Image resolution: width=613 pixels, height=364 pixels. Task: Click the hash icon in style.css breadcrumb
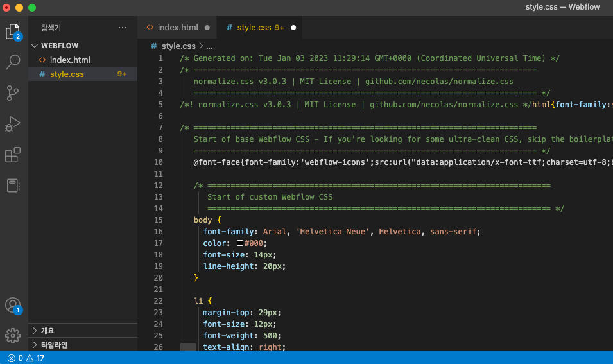154,46
